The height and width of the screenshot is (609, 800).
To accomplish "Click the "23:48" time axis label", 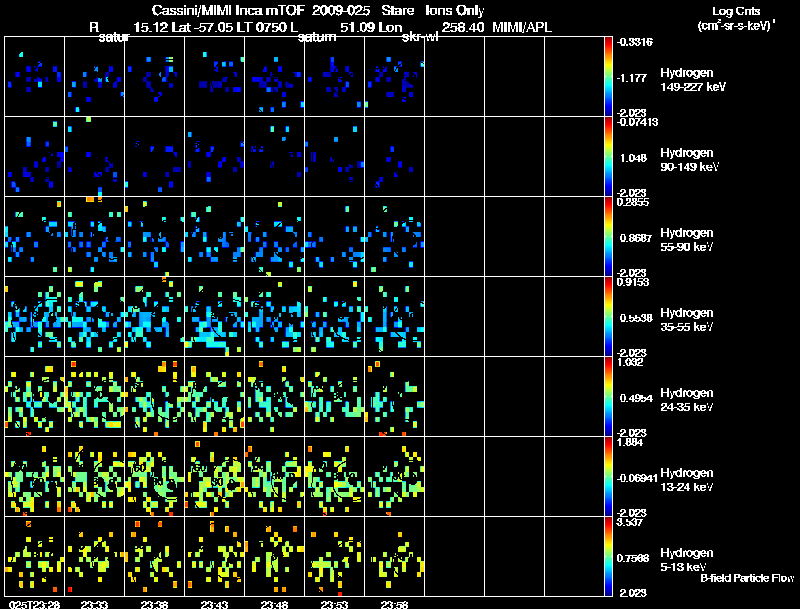I will pos(274,604).
